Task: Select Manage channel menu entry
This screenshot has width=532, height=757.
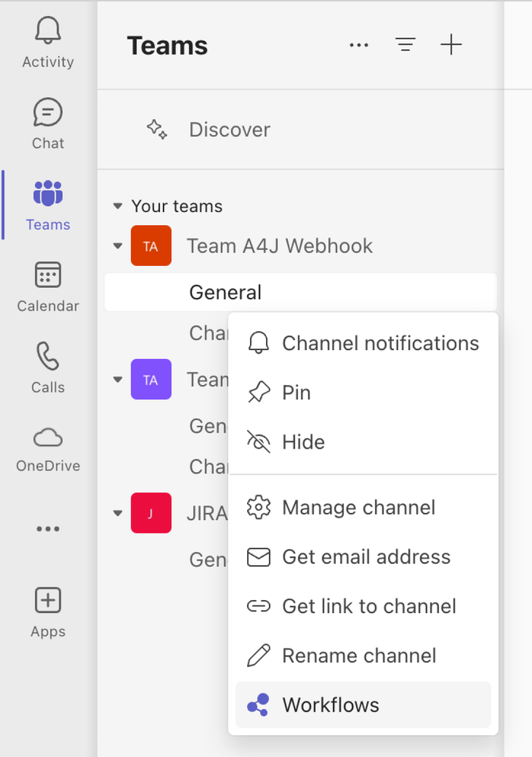Action: [363, 508]
